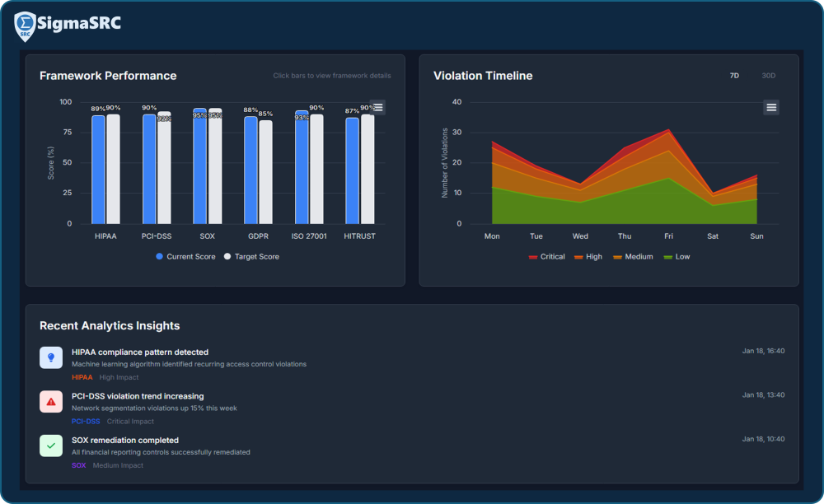
Task: Click the ISO 27001 target score white bar
Action: point(316,169)
